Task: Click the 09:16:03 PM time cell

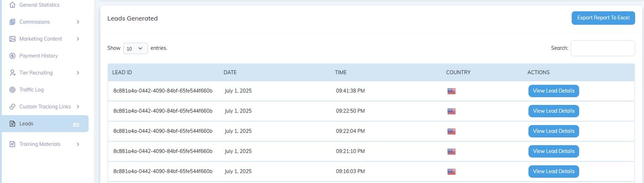Action: [x=350, y=172]
